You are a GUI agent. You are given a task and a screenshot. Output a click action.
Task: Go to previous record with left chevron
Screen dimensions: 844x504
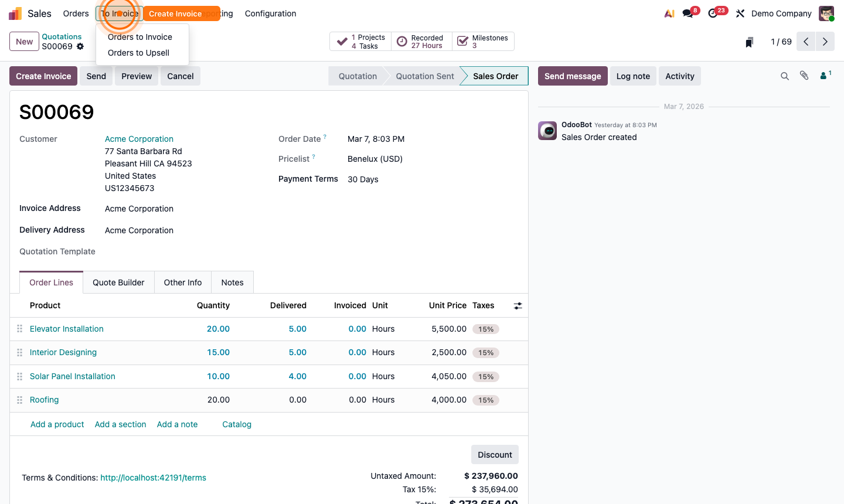806,41
